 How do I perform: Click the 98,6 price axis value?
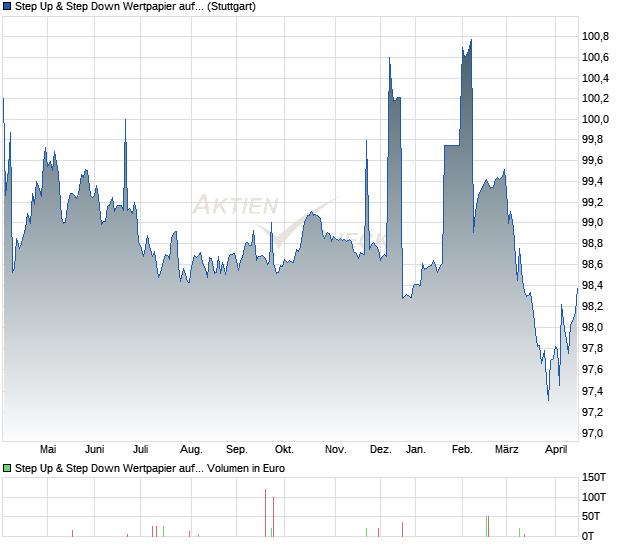tap(592, 264)
